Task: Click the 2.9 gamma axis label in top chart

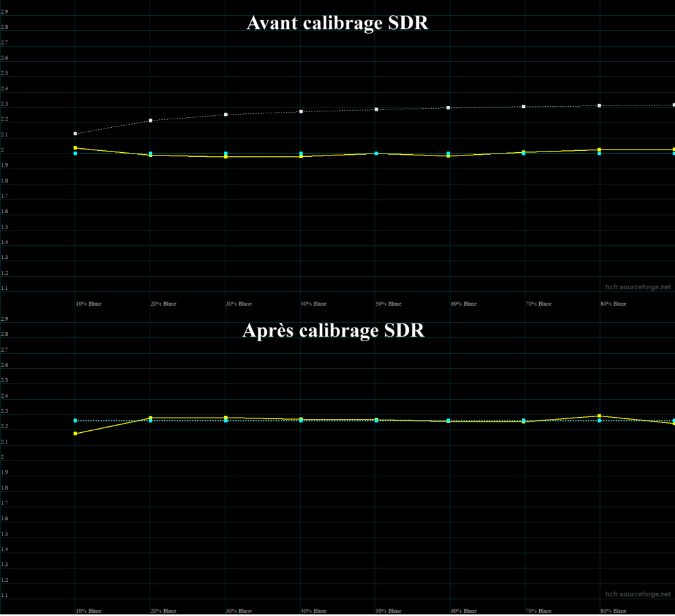Action: point(5,13)
